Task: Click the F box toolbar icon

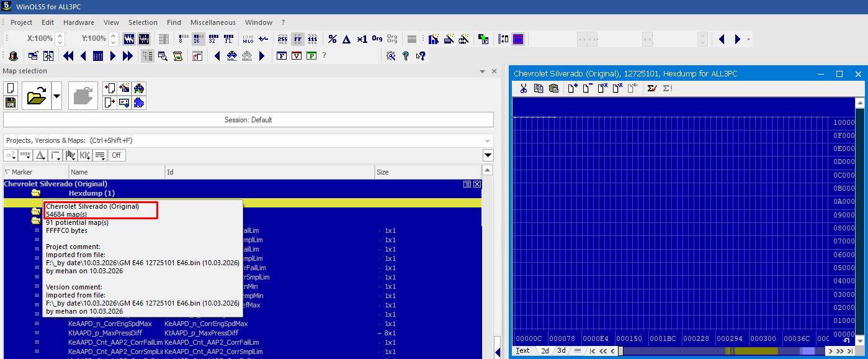Action: (282, 56)
